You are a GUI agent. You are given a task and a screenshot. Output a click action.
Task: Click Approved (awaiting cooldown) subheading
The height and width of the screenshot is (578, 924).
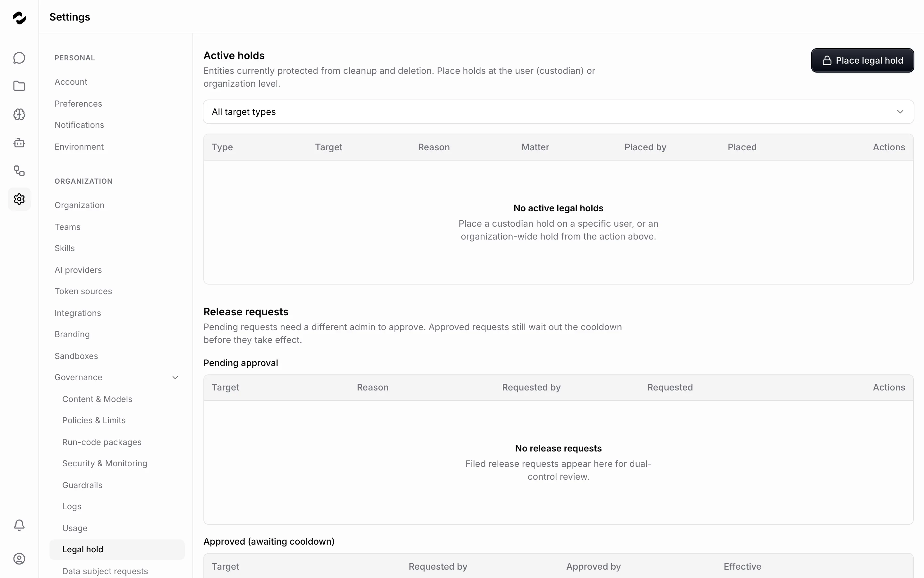[x=269, y=542]
